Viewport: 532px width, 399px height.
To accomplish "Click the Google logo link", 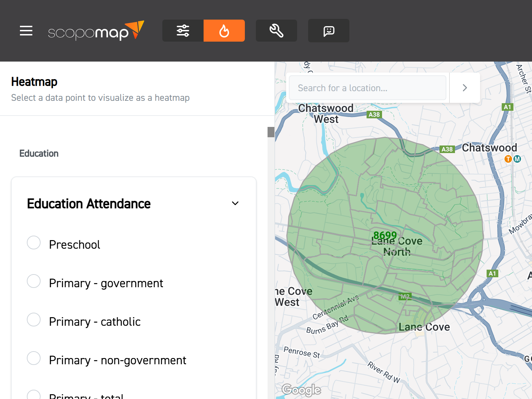I will coord(301,390).
